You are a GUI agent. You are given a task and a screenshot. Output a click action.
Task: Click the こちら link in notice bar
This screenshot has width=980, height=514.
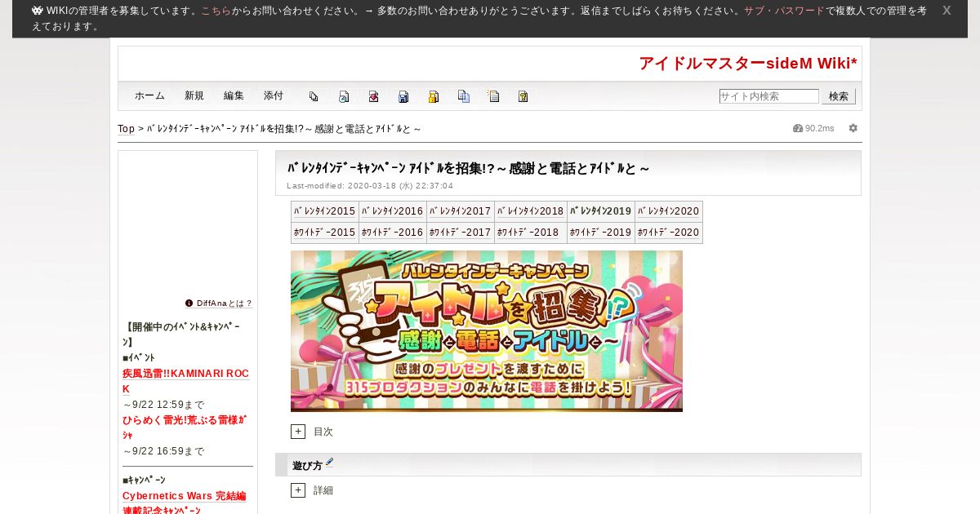(216, 11)
